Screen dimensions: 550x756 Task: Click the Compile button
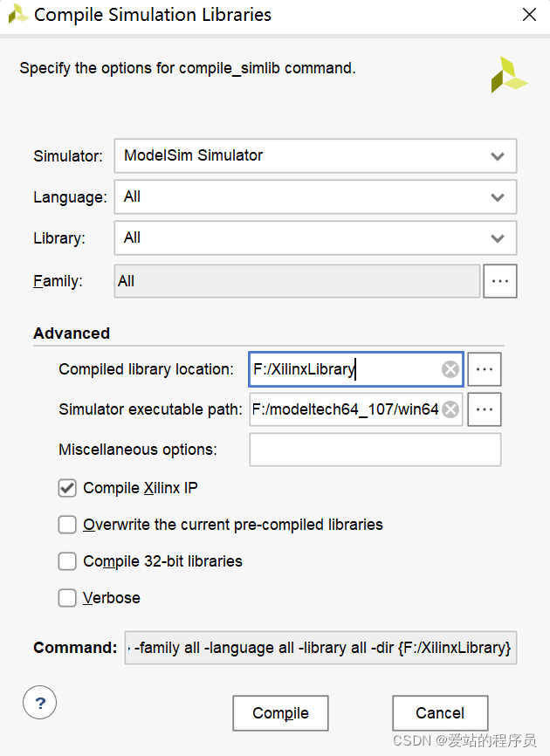coord(280,713)
